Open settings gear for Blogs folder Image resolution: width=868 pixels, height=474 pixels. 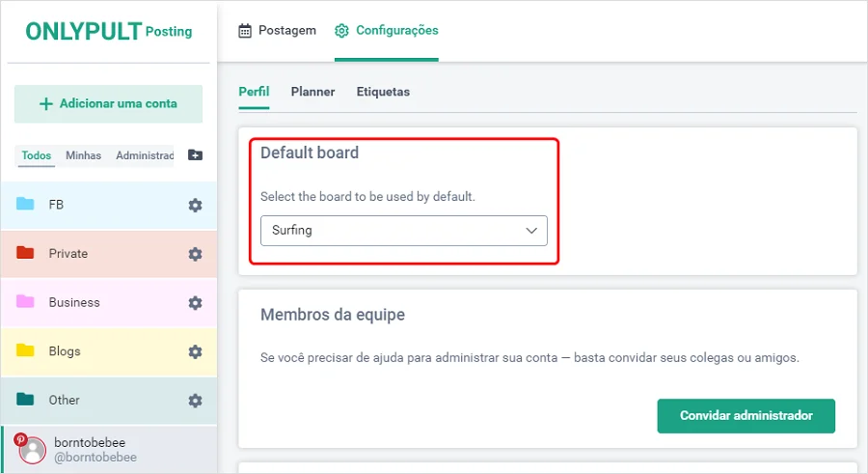[x=195, y=351]
